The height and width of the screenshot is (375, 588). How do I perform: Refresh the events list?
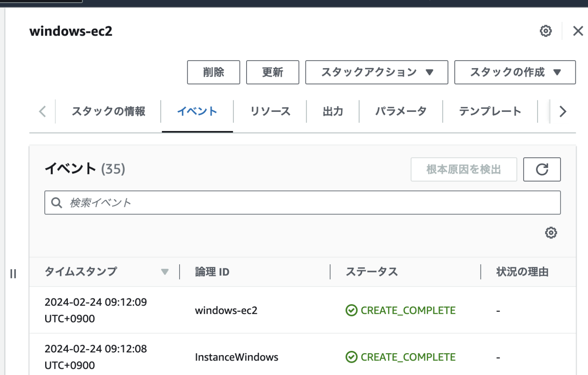click(x=542, y=169)
